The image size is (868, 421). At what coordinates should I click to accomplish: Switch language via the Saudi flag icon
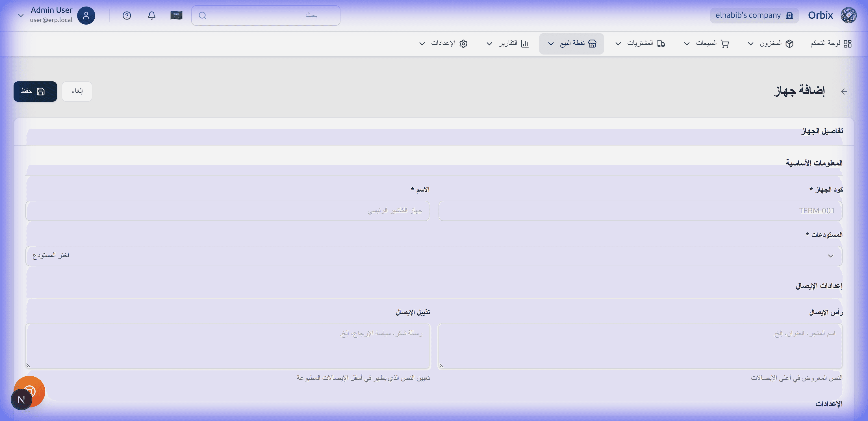(176, 15)
